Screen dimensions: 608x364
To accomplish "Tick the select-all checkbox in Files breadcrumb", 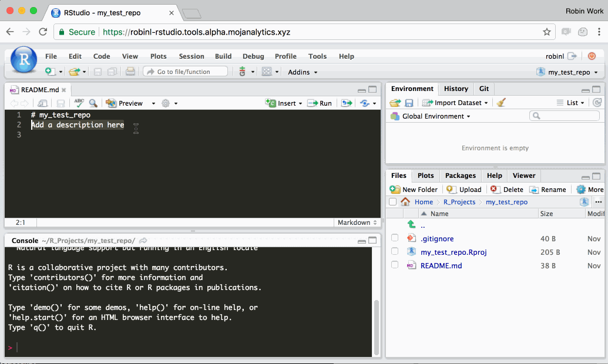I will 393,201.
